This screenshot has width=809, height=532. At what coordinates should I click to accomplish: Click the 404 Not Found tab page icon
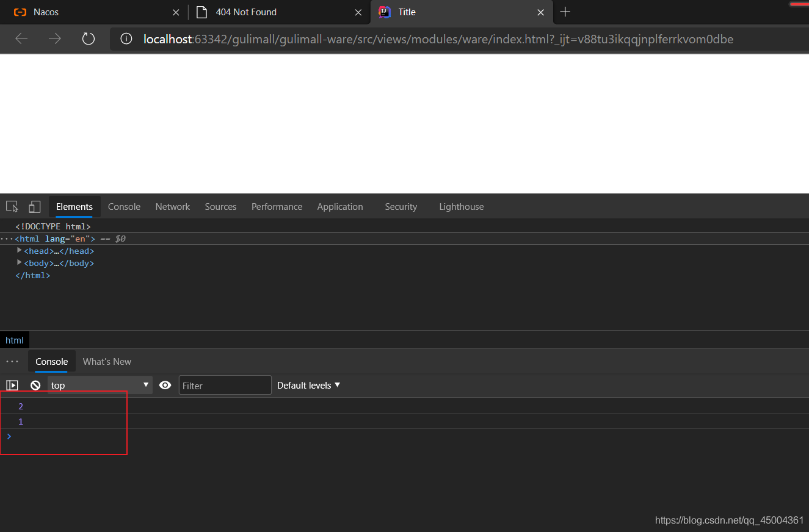coord(201,12)
